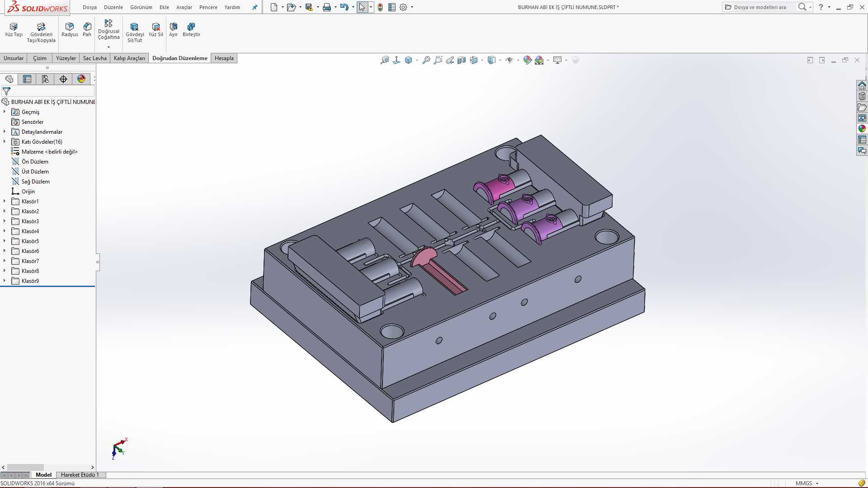Open the DimXpertManager crosshair icon
The width and height of the screenshot is (868, 488).
(63, 79)
